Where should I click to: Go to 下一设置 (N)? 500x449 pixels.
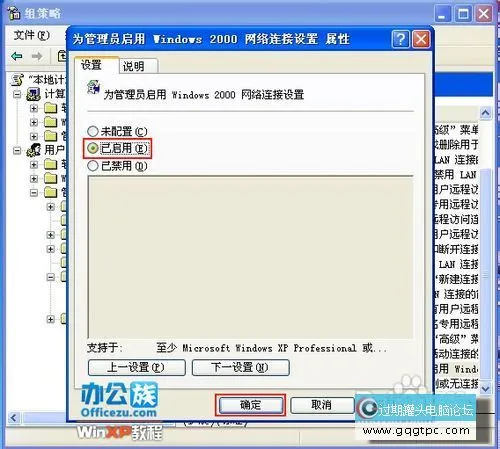pos(240,367)
